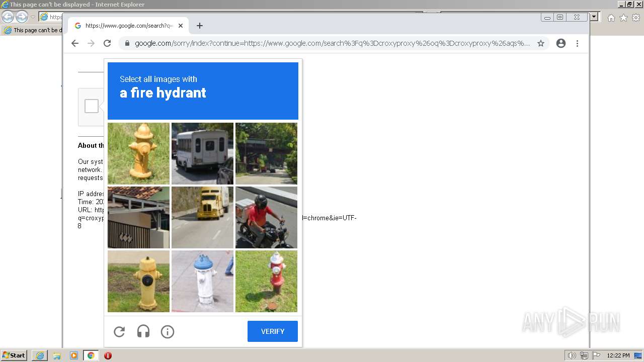Image resolution: width=644 pixels, height=362 pixels.
Task: Tick the I'm not a robot checkbox
Action: [92, 107]
